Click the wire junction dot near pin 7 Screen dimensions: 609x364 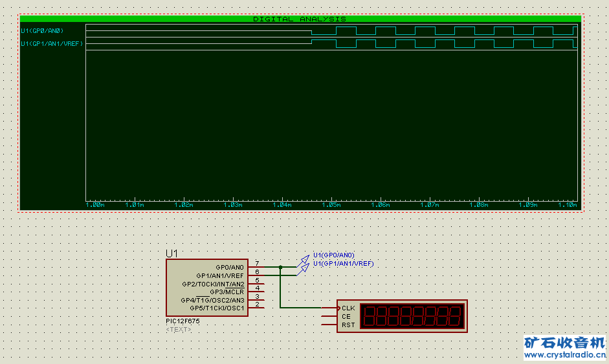pyautogui.click(x=280, y=266)
